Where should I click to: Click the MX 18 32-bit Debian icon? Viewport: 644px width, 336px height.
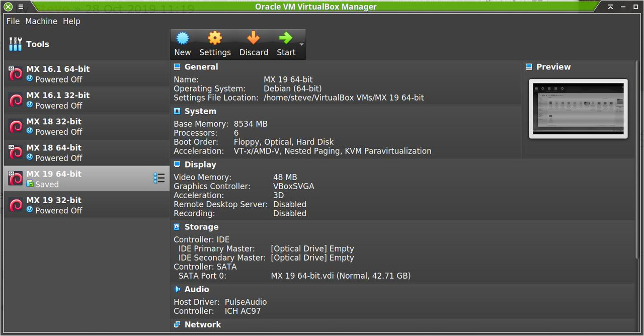(16, 126)
